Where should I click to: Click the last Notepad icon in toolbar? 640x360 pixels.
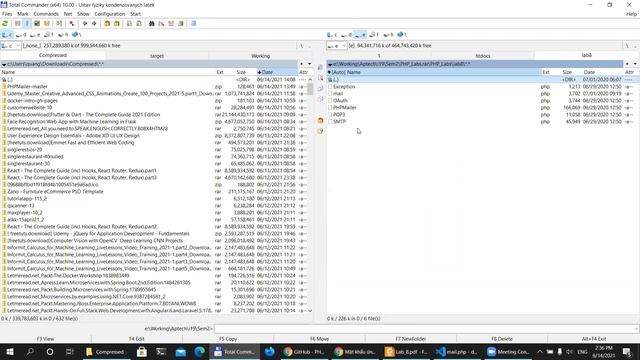(194, 24)
